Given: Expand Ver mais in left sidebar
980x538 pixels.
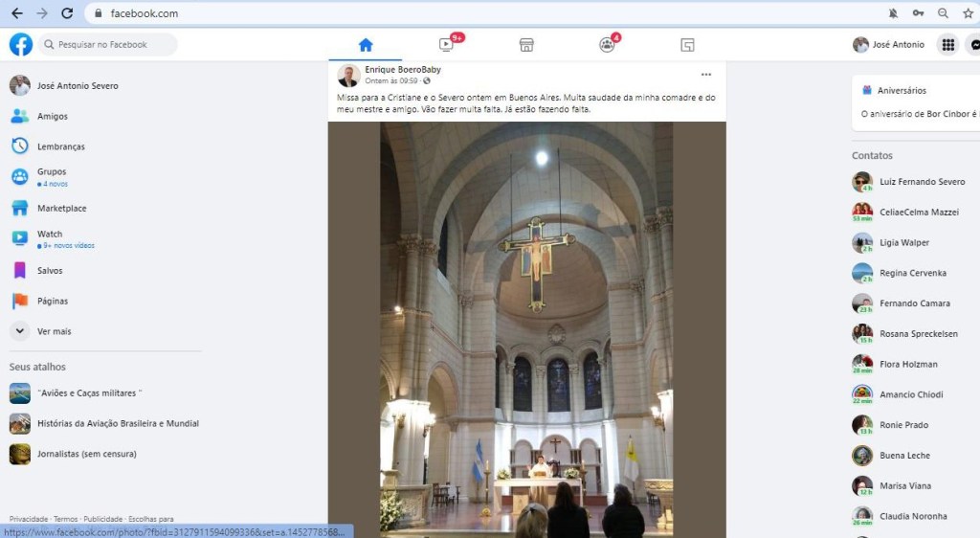Looking at the screenshot, I should point(54,331).
